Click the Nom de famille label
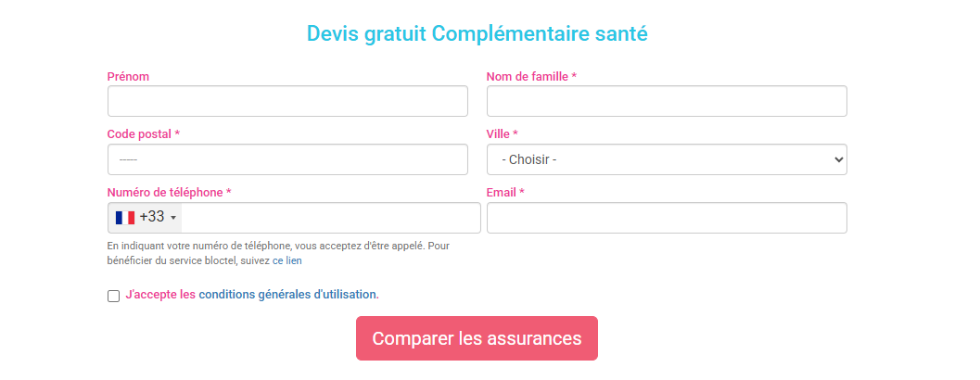Screen dimensions: 980x380 [x=531, y=76]
